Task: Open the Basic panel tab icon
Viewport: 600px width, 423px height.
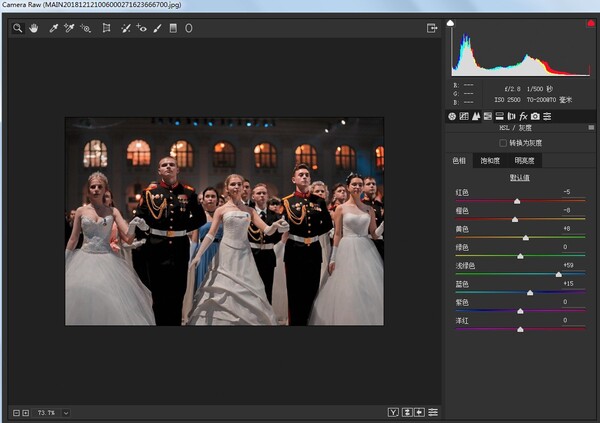Action: (452, 116)
